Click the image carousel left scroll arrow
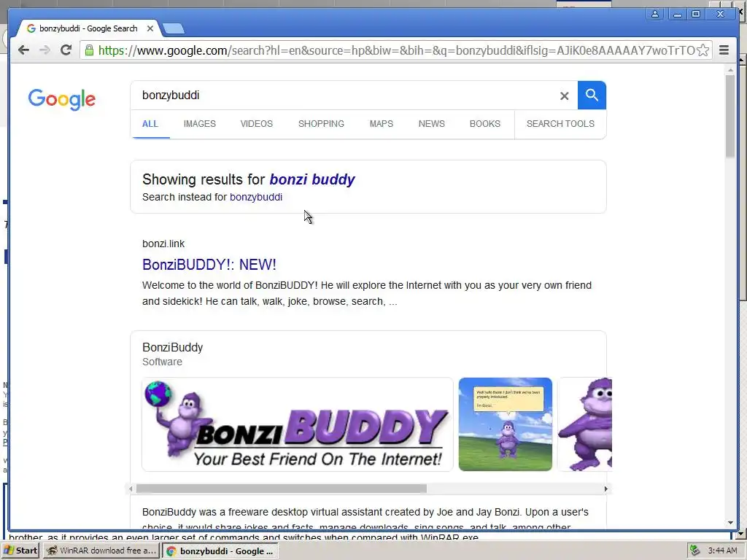 (x=131, y=489)
